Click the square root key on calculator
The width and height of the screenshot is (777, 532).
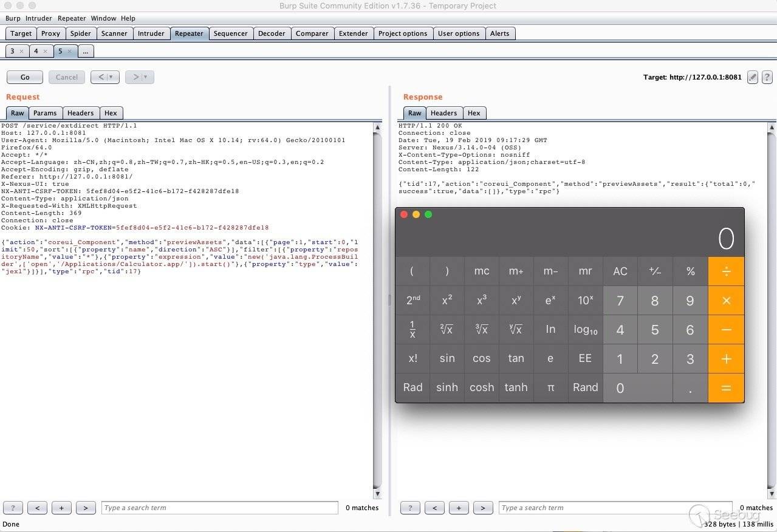click(x=447, y=329)
